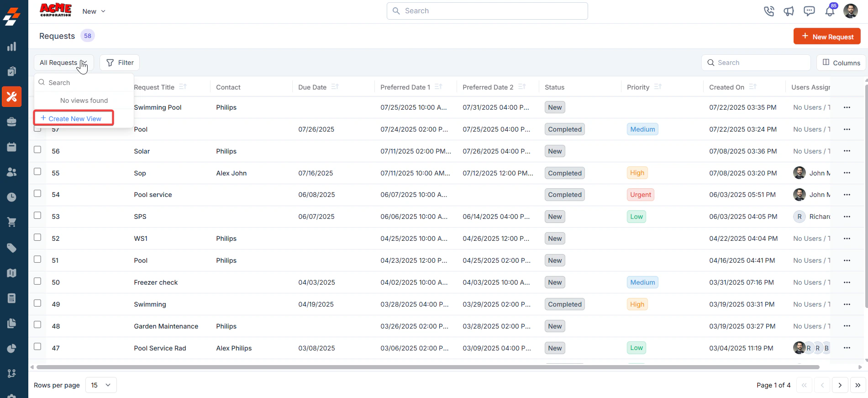This screenshot has height=398, width=868.
Task: Jump to the last page
Action: click(x=857, y=385)
